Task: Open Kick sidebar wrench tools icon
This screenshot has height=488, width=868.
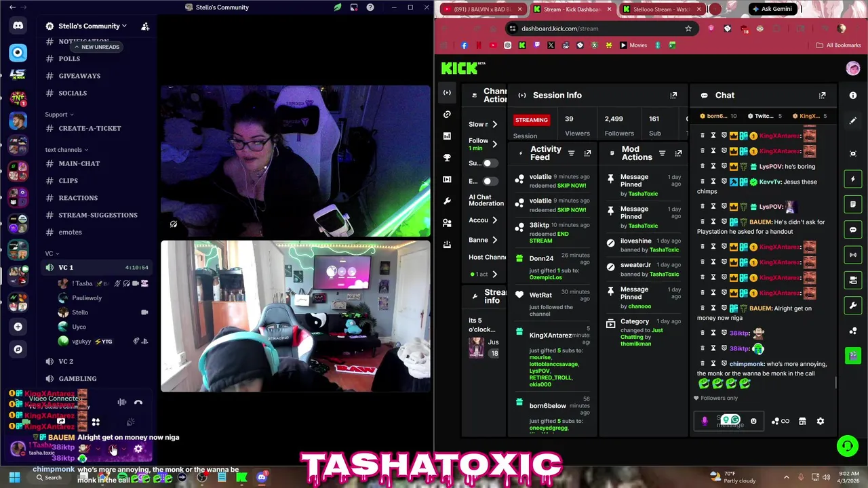Action: (x=447, y=201)
